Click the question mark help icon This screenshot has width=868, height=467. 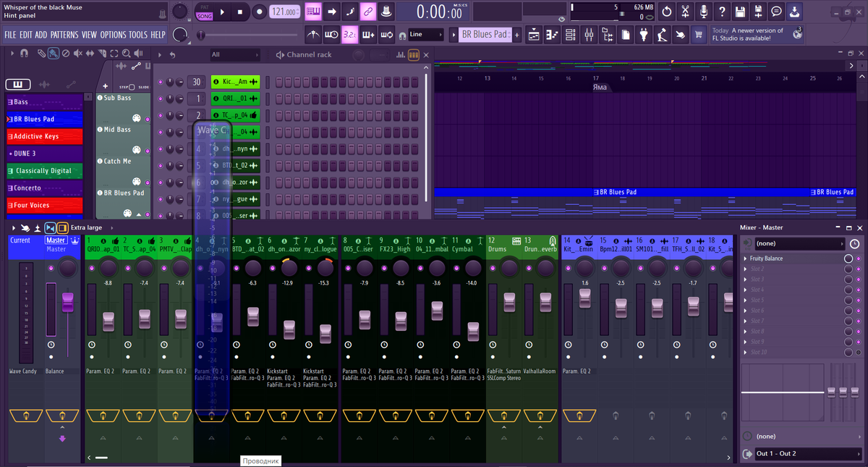tap(722, 12)
